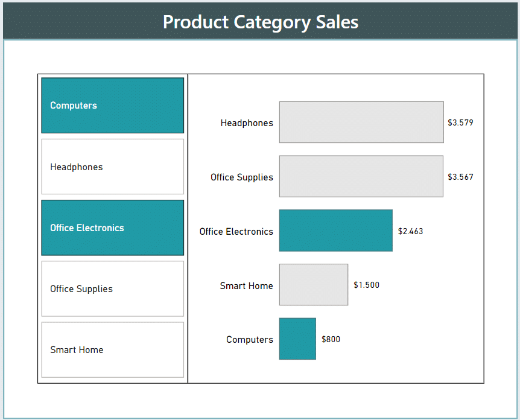Select the Office Supplies slicer tile
This screenshot has height=420, width=520.
pos(112,289)
